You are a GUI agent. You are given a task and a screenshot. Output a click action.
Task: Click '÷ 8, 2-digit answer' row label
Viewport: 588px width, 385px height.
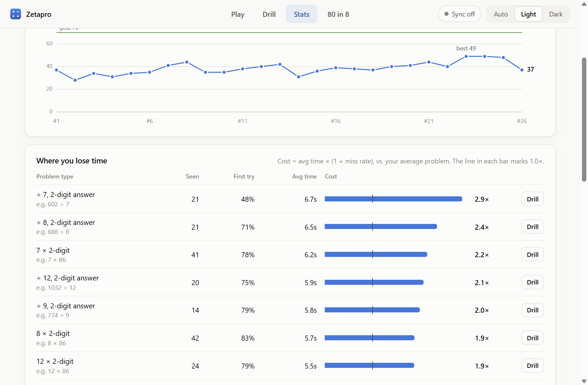click(x=66, y=223)
